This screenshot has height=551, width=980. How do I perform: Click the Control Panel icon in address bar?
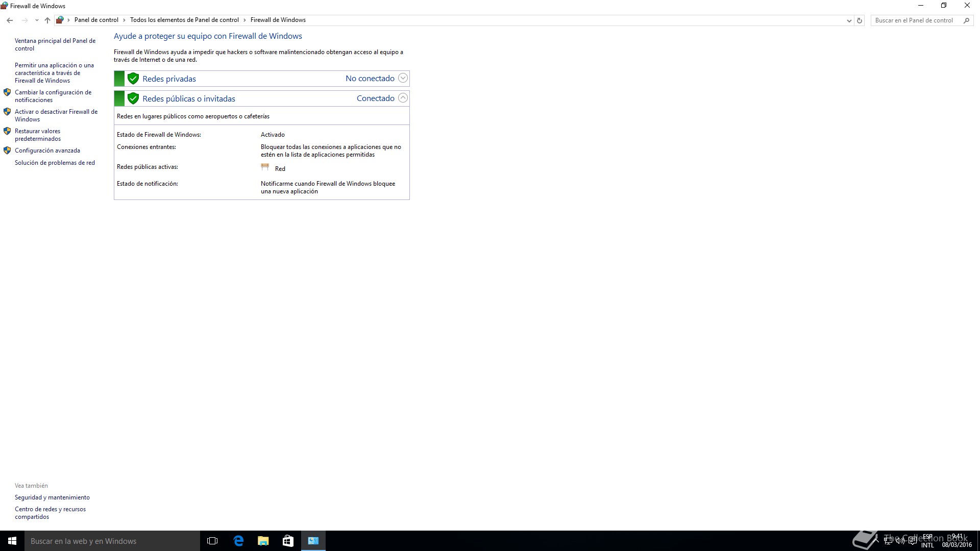60,20
